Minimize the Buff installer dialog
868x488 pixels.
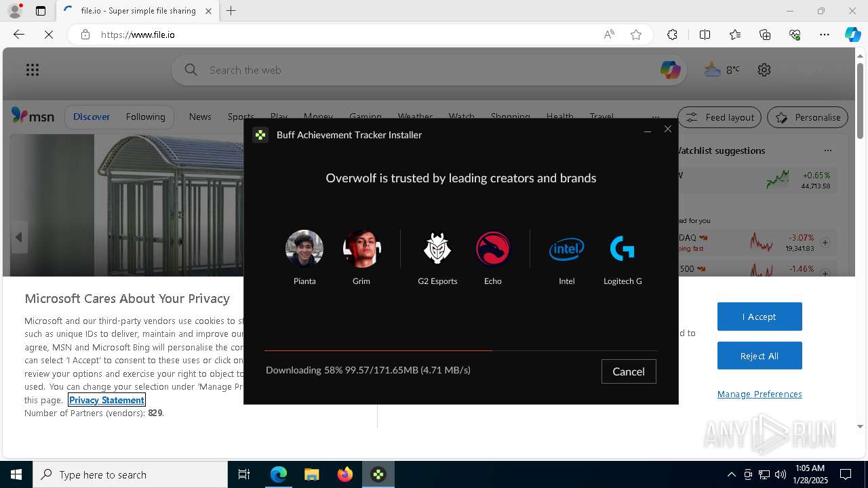coord(648,130)
